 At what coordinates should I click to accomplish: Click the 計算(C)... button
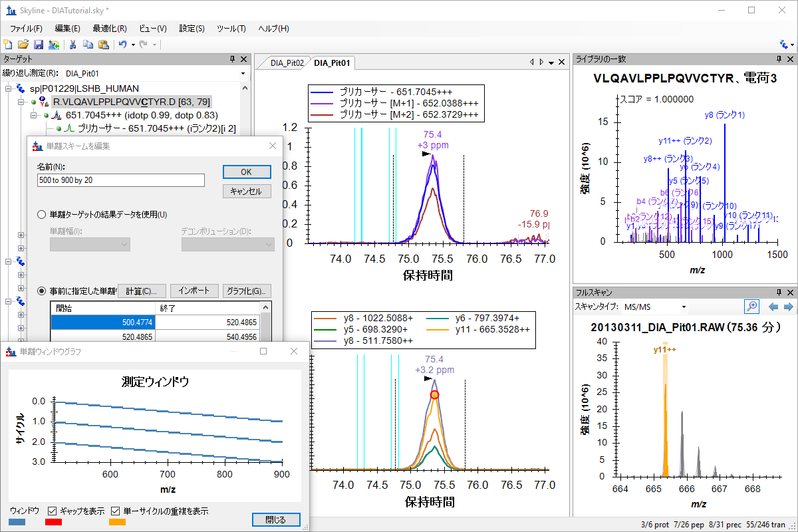[x=142, y=291]
